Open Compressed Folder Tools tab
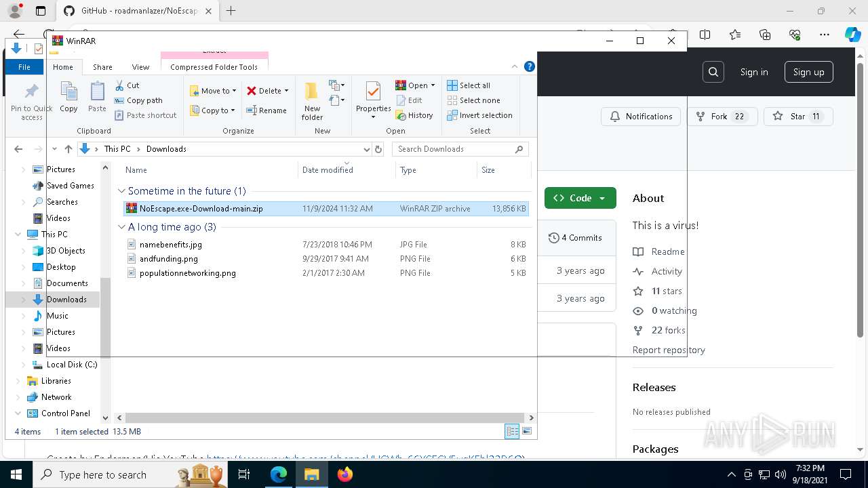 (x=214, y=67)
